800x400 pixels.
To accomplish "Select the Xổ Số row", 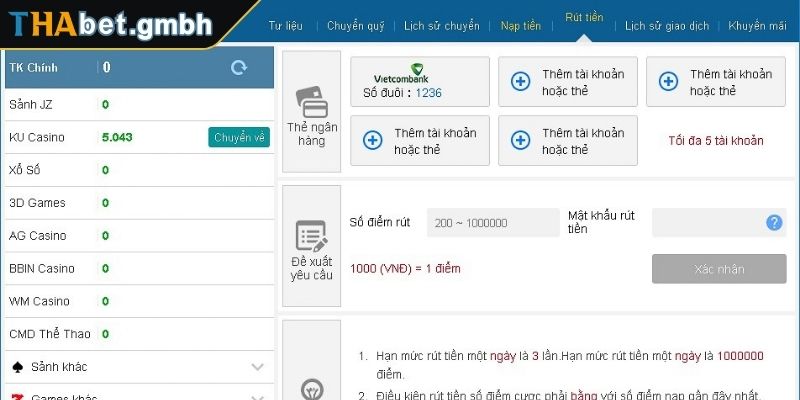I will (139, 170).
